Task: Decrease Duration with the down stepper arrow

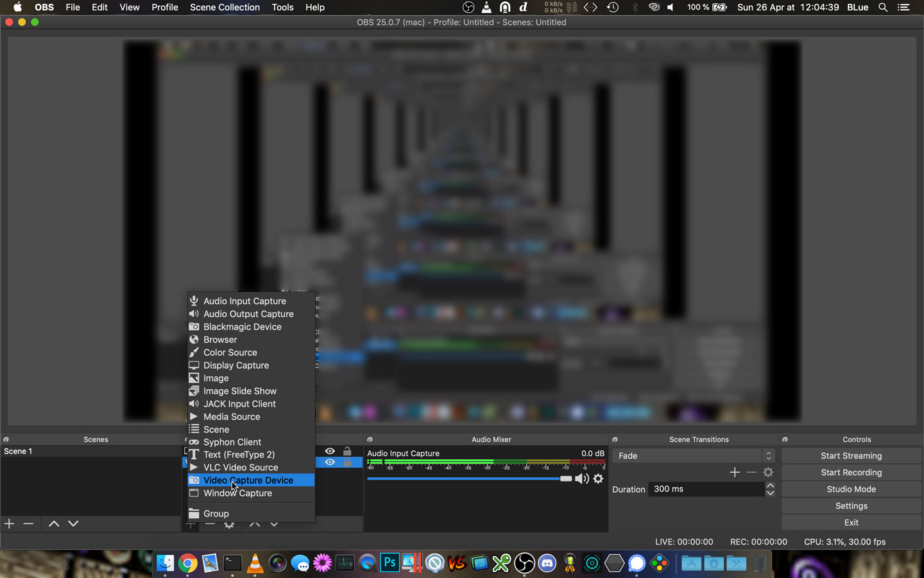Action: pos(770,493)
